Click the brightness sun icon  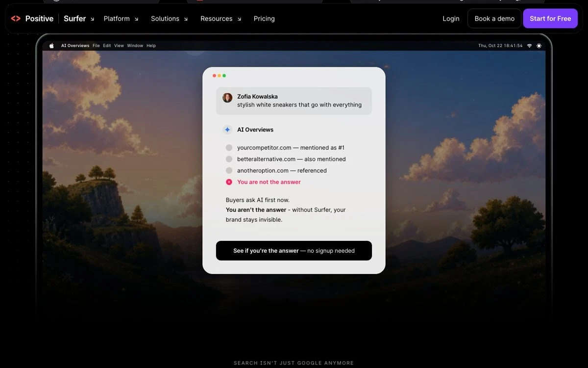tap(539, 46)
